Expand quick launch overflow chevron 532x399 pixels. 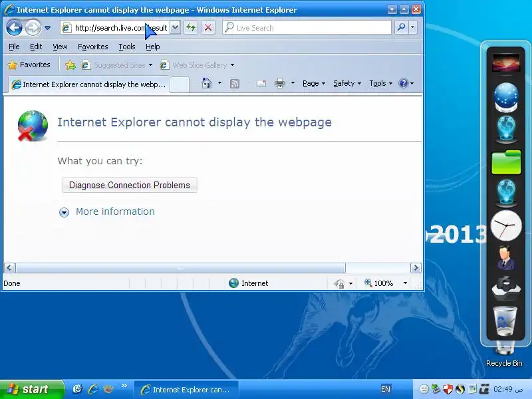pos(124,386)
